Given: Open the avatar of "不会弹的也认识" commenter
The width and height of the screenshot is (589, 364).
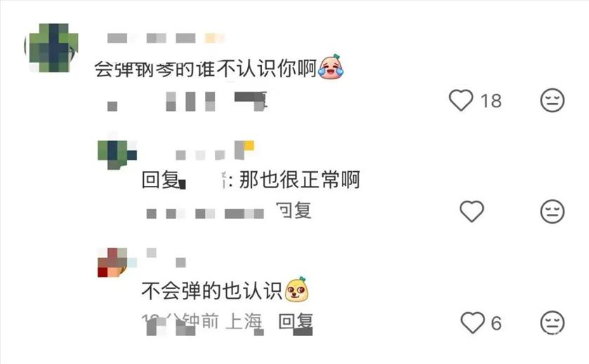Looking at the screenshot, I should click(117, 262).
